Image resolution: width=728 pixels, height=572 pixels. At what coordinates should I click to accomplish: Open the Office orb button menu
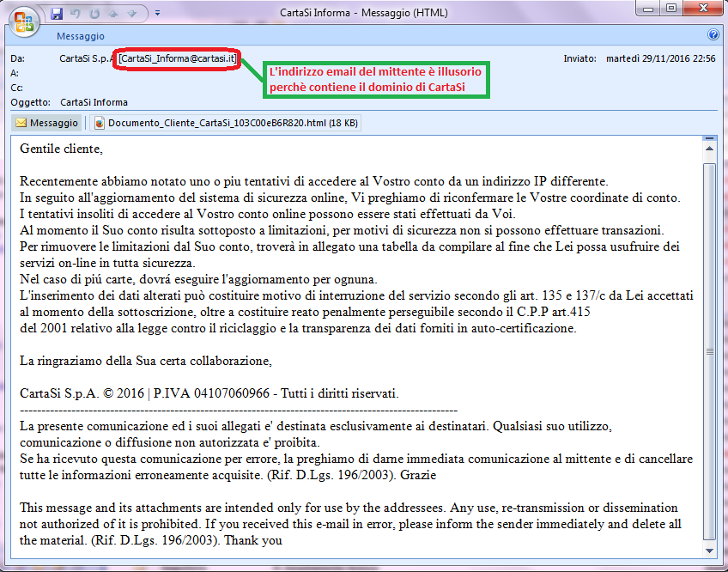24,21
